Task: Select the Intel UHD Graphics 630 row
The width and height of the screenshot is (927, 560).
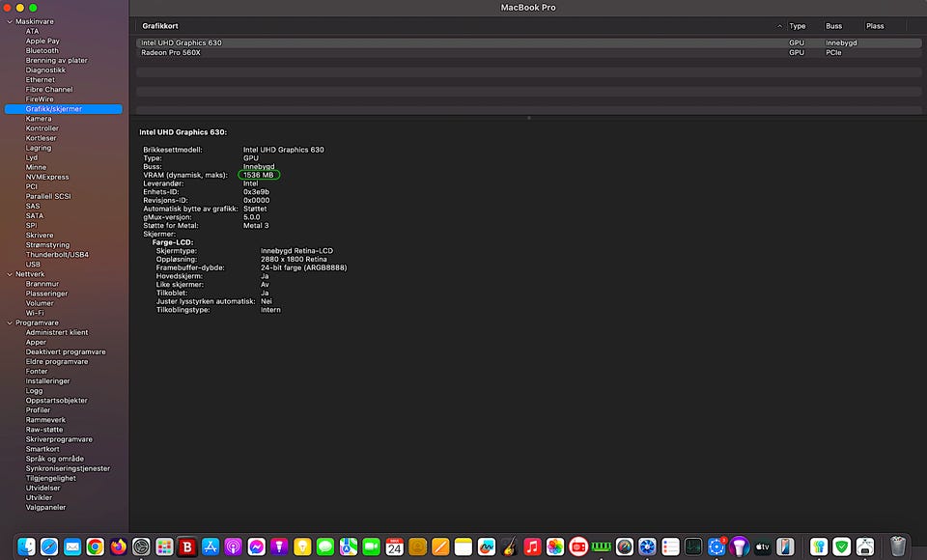Action: (x=528, y=42)
